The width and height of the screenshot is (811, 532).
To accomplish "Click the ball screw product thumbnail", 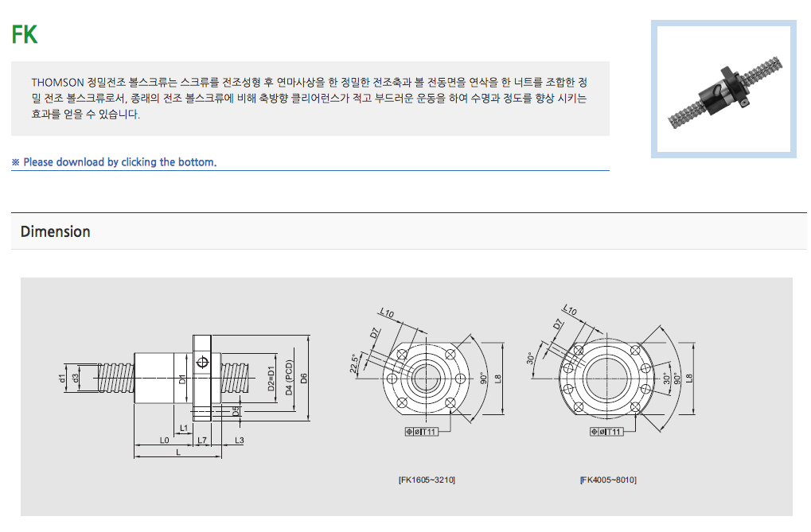I will (723, 89).
